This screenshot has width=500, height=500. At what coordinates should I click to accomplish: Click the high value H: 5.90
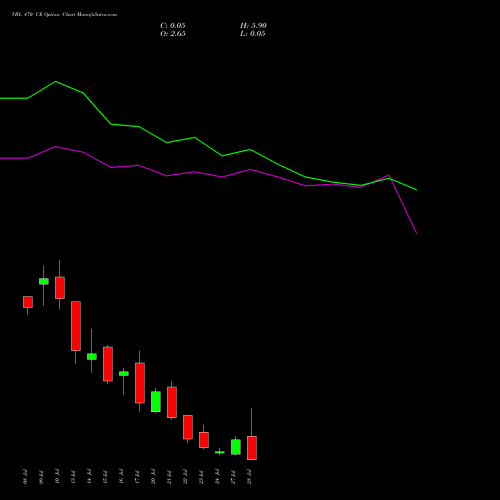click(253, 26)
